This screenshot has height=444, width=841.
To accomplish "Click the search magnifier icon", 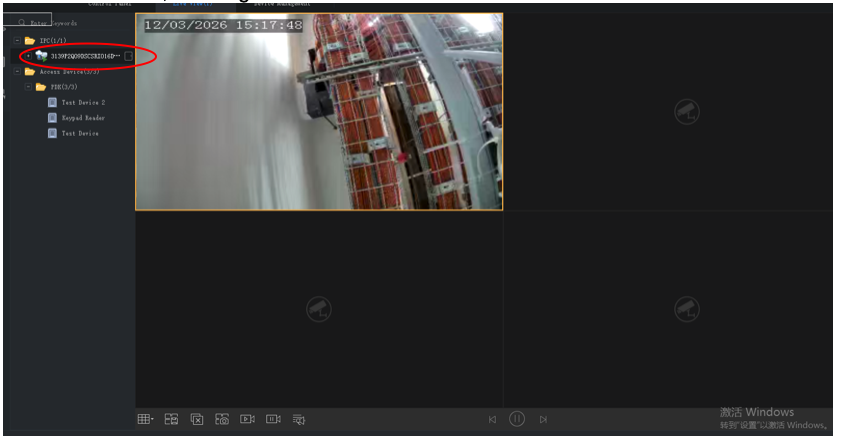I will coord(21,23).
